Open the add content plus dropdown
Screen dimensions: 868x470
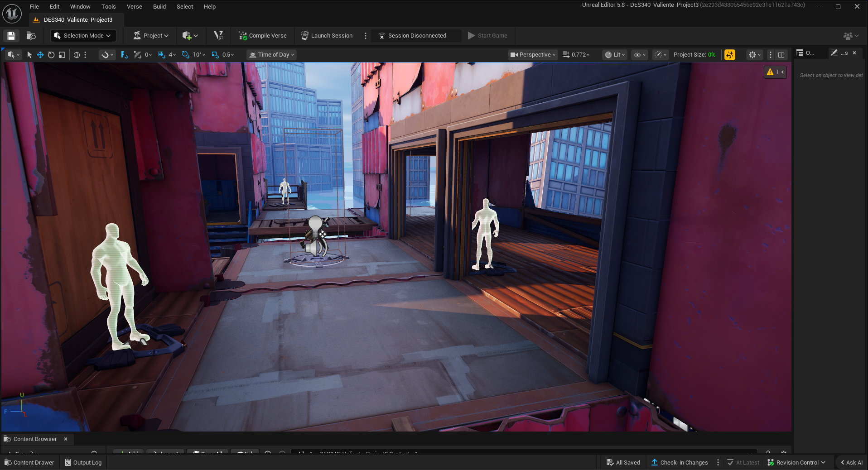[x=190, y=36]
